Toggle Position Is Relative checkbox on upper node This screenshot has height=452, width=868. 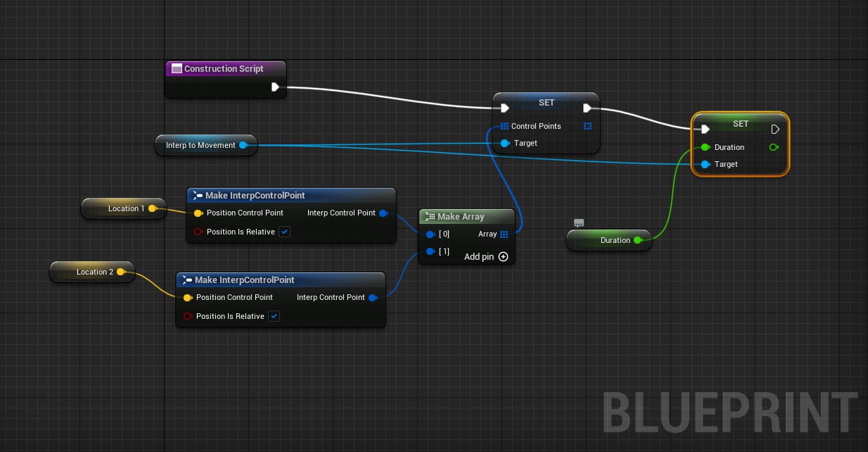click(284, 232)
